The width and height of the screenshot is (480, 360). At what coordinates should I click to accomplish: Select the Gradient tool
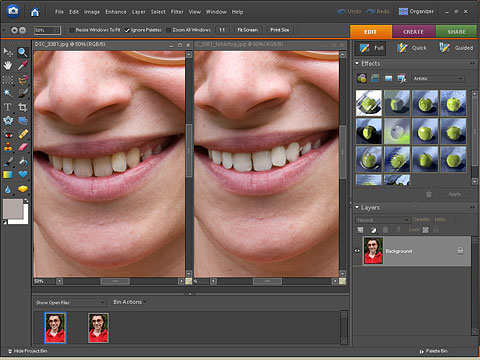(x=8, y=175)
